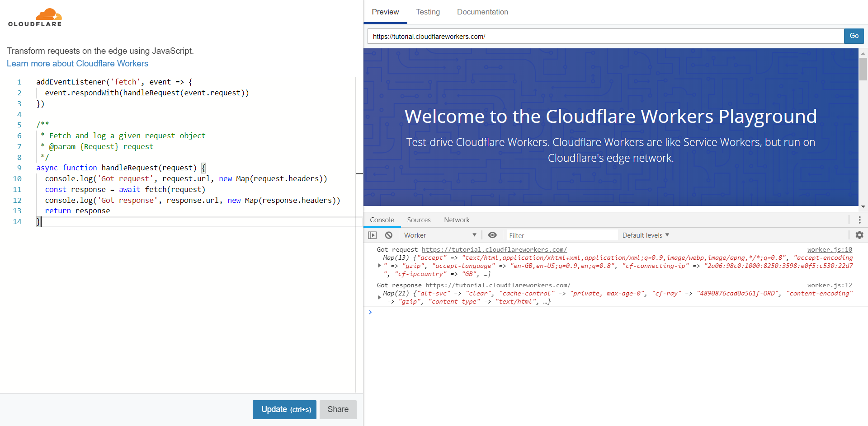This screenshot has height=426, width=868.
Task: Click the Test-drive Cloudflare Workers description text
Action: pyautogui.click(x=611, y=150)
